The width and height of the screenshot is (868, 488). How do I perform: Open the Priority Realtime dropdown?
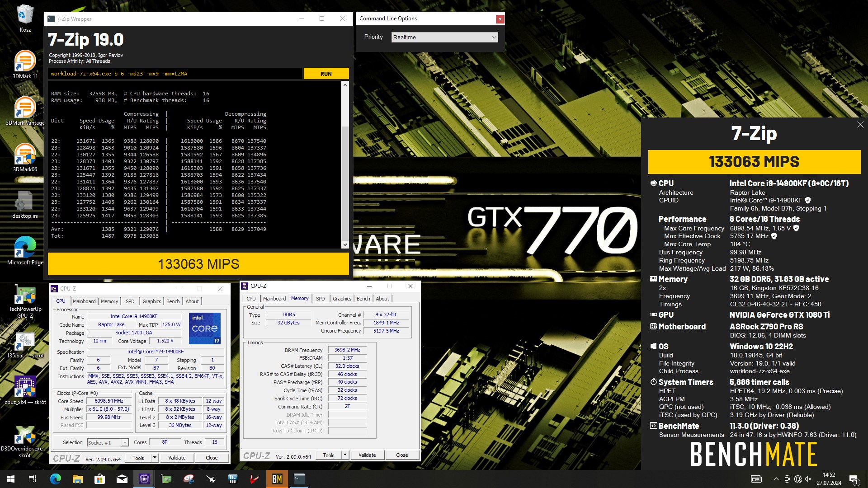point(444,37)
